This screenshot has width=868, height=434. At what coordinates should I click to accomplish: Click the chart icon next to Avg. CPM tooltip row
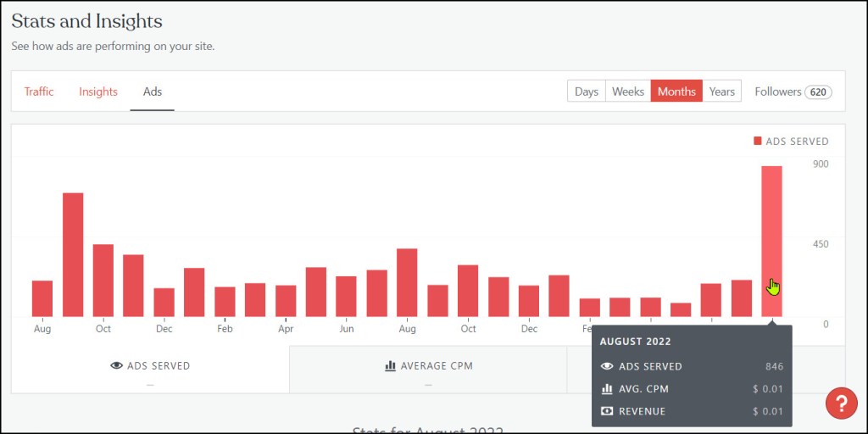coord(607,389)
